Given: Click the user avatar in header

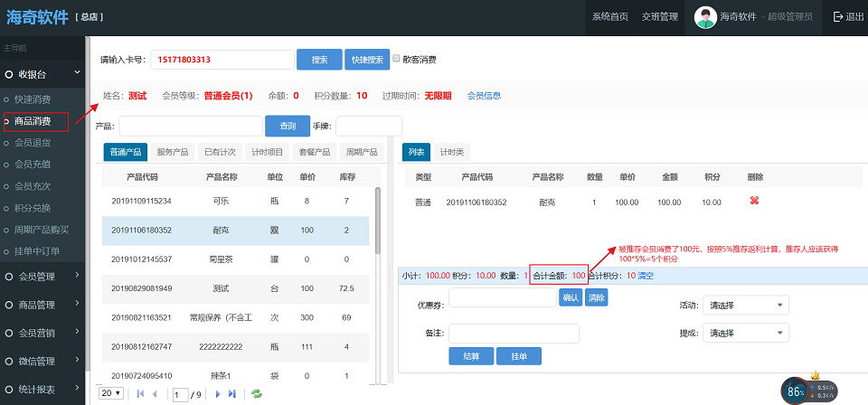Looking at the screenshot, I should [x=706, y=16].
